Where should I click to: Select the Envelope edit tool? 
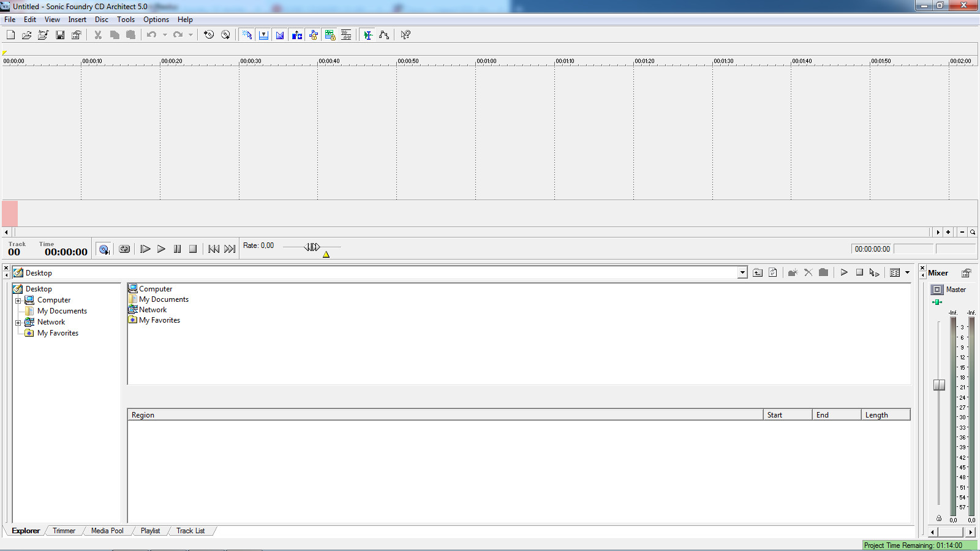(384, 35)
